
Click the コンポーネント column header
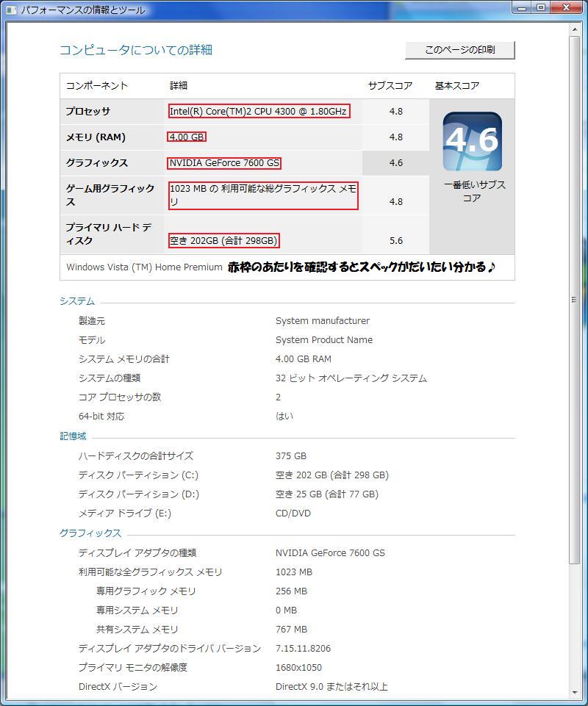(97, 85)
